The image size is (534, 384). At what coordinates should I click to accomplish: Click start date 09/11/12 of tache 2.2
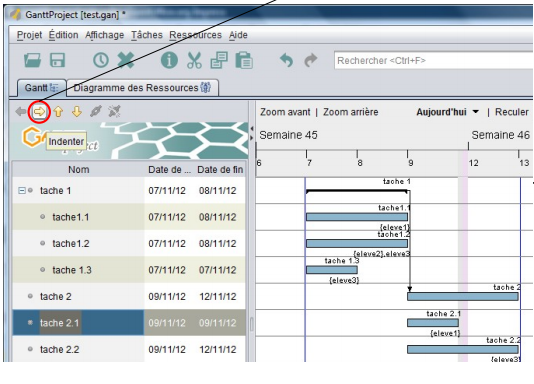pyautogui.click(x=167, y=350)
